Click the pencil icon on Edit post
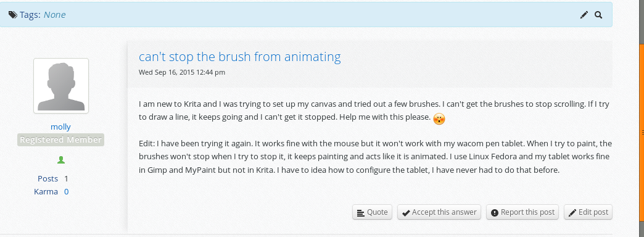The height and width of the screenshot is (237, 644). point(572,213)
